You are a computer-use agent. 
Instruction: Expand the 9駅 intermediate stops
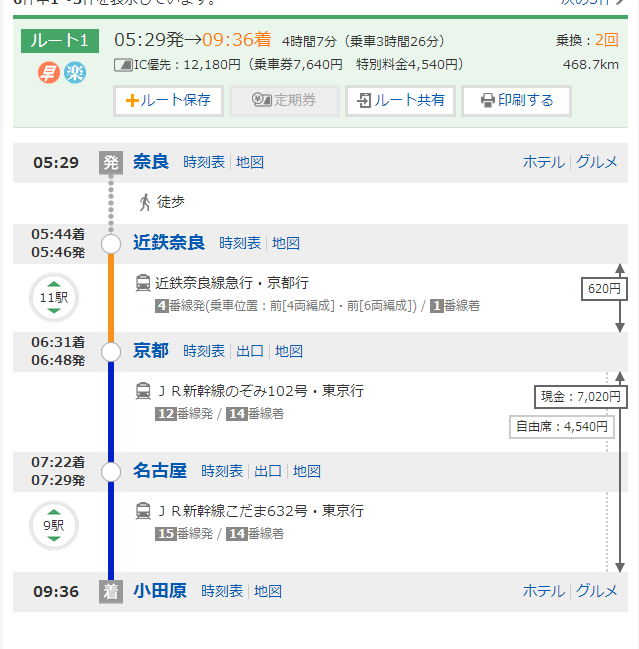tap(54, 526)
